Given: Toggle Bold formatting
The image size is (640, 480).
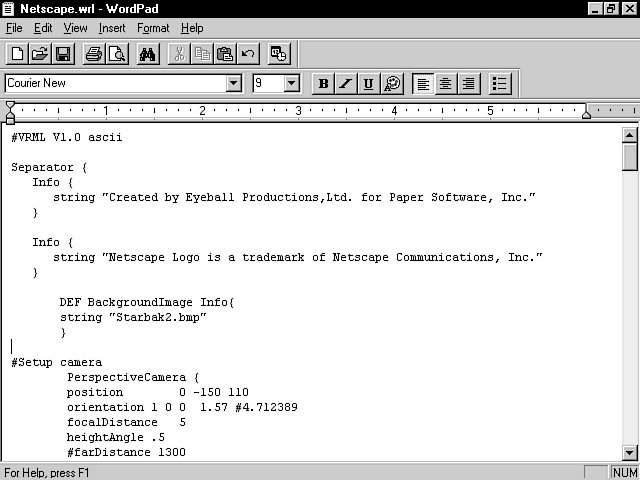Looking at the screenshot, I should click(323, 84).
